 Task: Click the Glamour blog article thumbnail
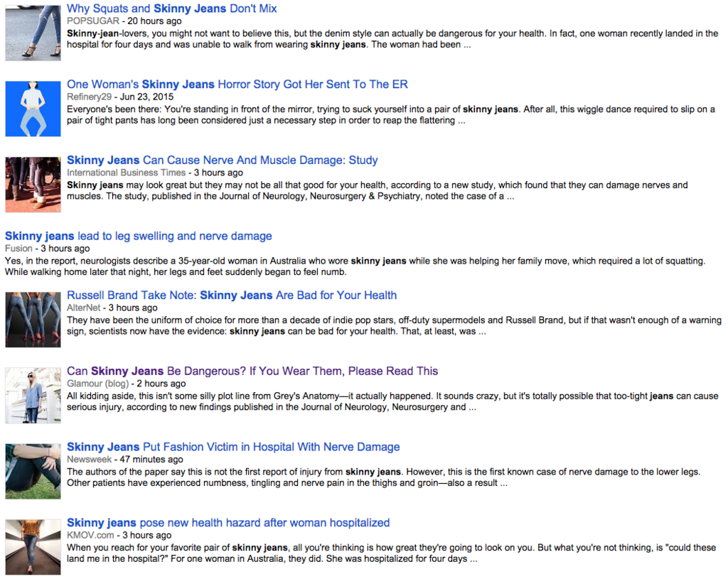33,395
